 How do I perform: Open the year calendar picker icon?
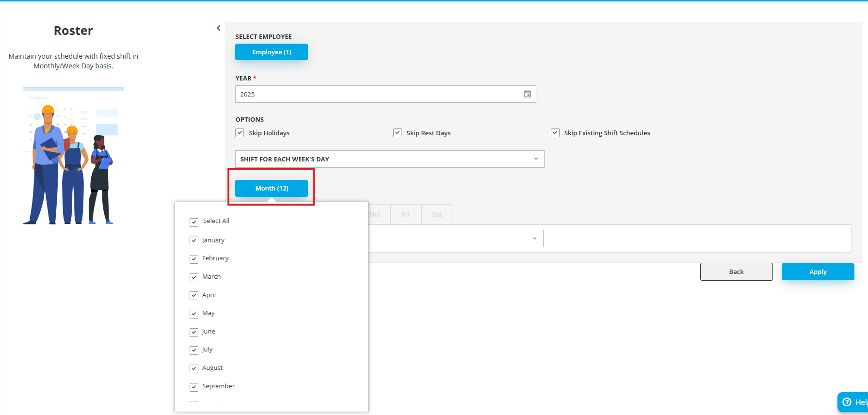[x=527, y=94]
